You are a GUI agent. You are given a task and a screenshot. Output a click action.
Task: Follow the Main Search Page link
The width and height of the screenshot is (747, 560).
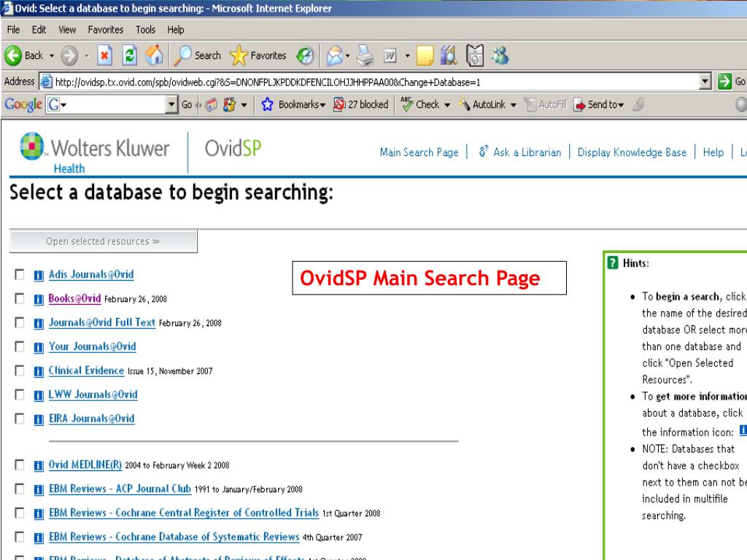(419, 152)
